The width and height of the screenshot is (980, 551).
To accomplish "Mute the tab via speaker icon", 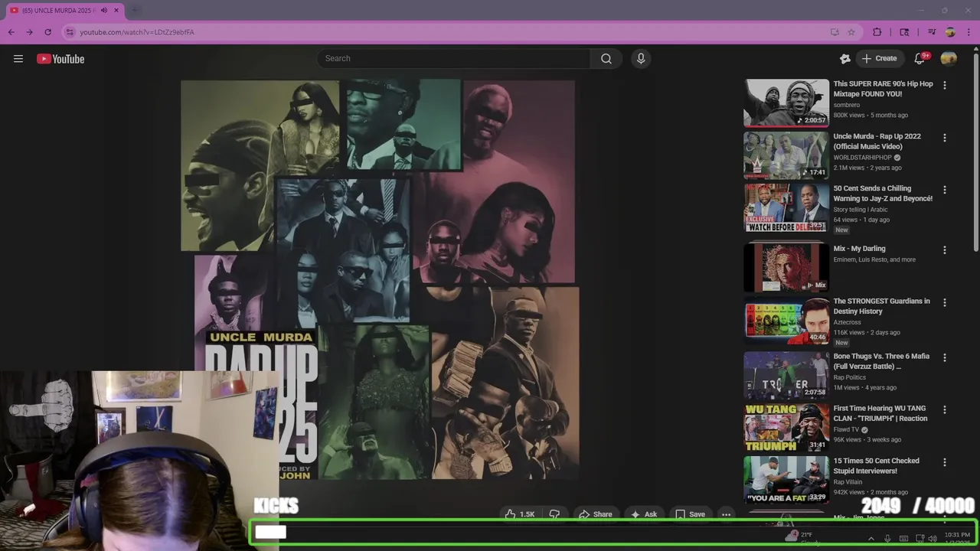I will [x=104, y=11].
